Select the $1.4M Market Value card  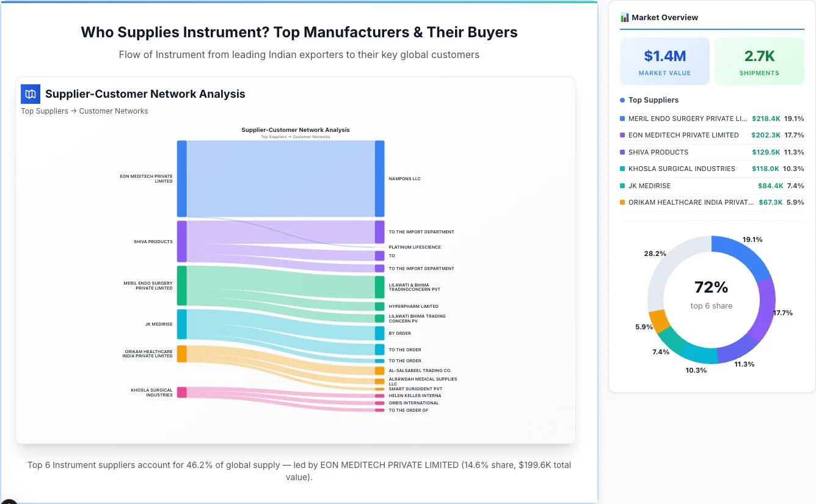click(665, 60)
